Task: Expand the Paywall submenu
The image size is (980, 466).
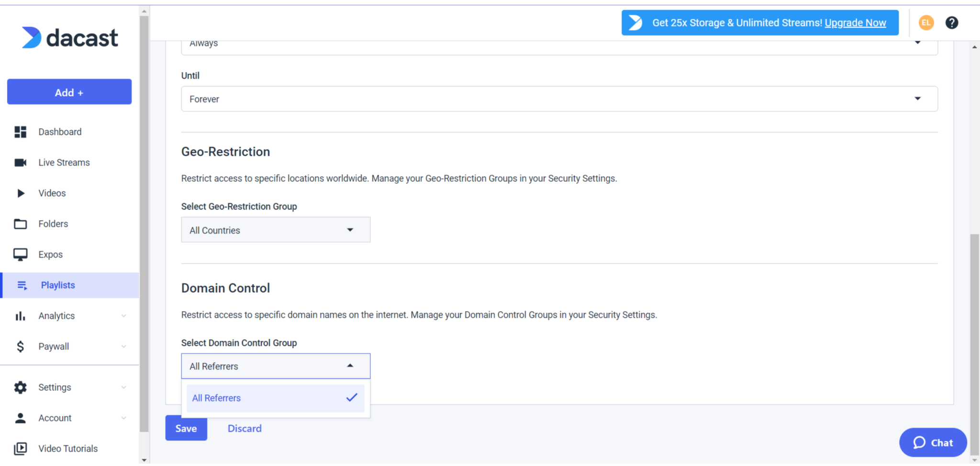Action: (x=123, y=347)
